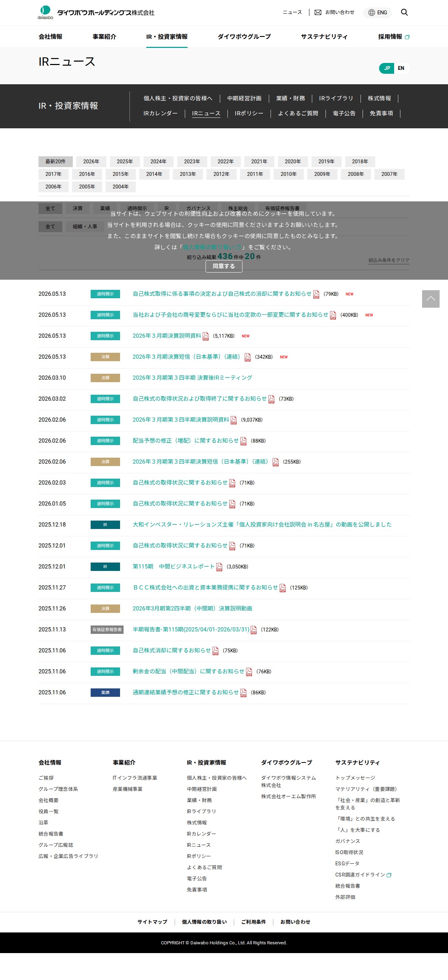This screenshot has height=980, width=448.
Task: Open the 事業紹介 main menu
Action: [x=104, y=36]
